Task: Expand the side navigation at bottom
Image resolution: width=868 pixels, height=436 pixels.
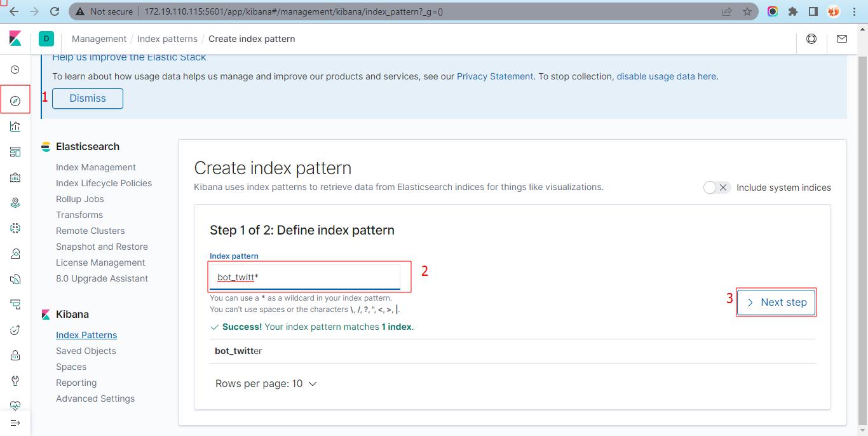Action: point(15,423)
